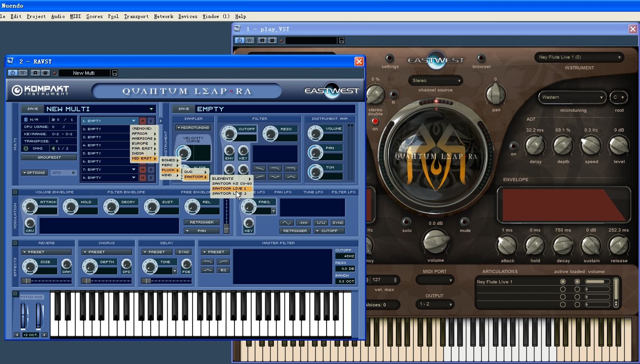
Task: Click the preset save icon beside New Multi
Action: coord(115,73)
